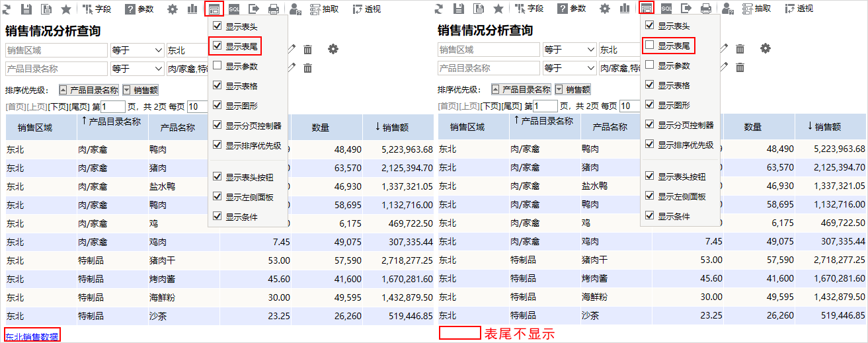
Task: Open 字段 field tool in the left panel
Action: 97,9
